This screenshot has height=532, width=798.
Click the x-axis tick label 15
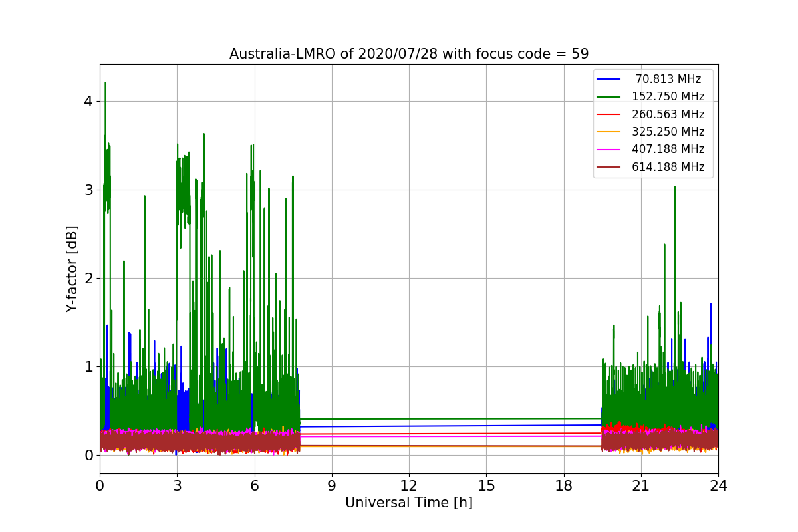pyautogui.click(x=486, y=486)
